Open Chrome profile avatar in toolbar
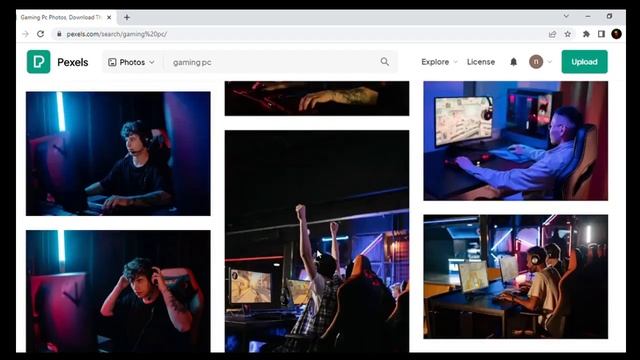This screenshot has height=360, width=640. click(616, 34)
